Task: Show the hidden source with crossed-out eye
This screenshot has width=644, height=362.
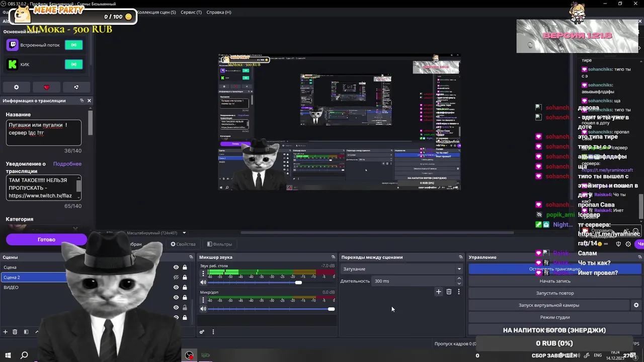Action: [x=176, y=278]
